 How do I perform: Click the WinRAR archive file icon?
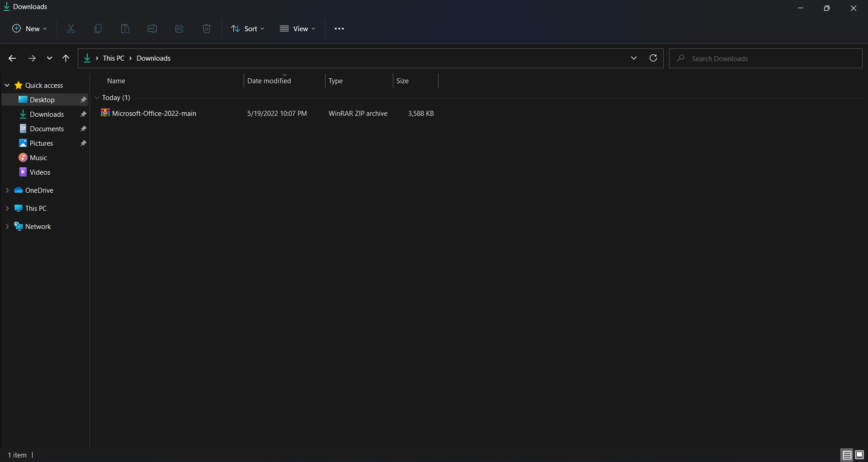(105, 113)
